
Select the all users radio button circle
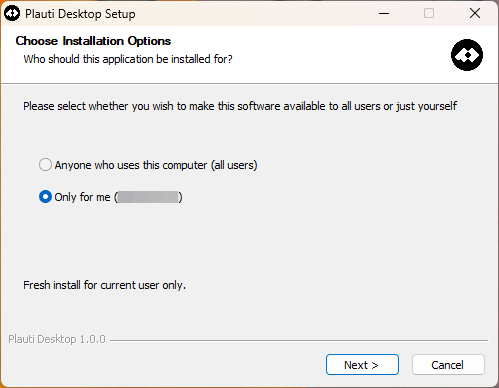pos(45,165)
